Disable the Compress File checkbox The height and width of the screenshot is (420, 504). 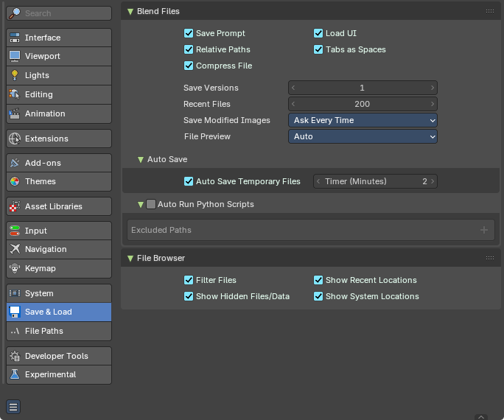[189, 66]
